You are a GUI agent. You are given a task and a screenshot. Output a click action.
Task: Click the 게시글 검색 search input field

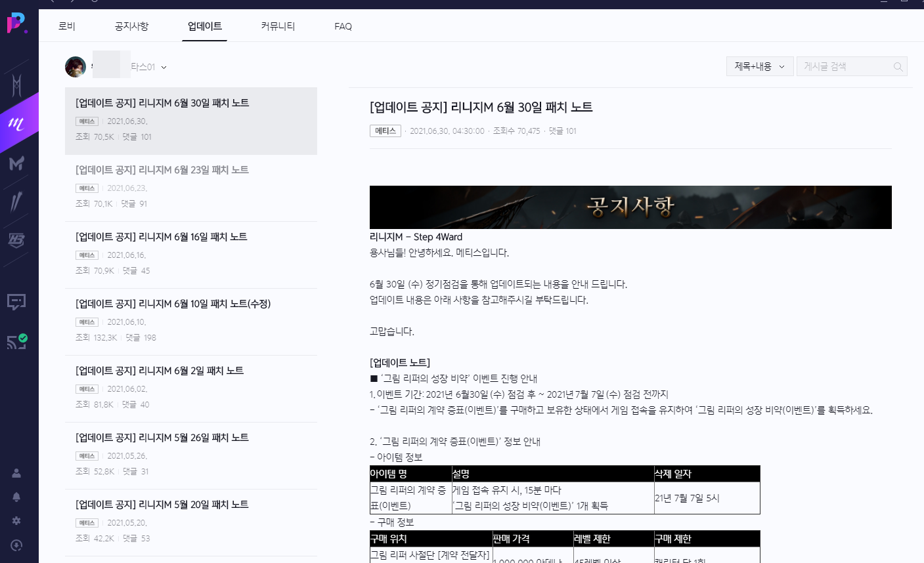click(844, 66)
